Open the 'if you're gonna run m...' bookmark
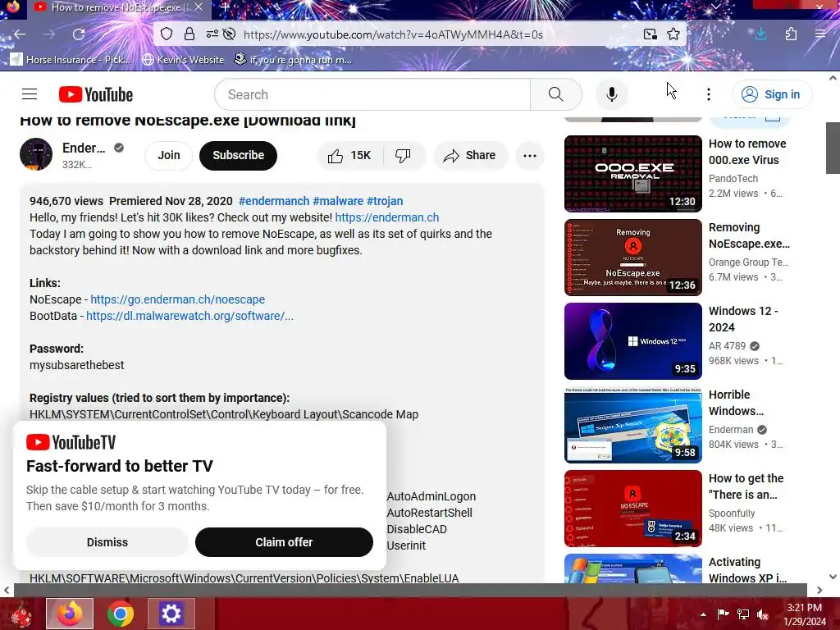This screenshot has height=630, width=840. click(x=293, y=59)
